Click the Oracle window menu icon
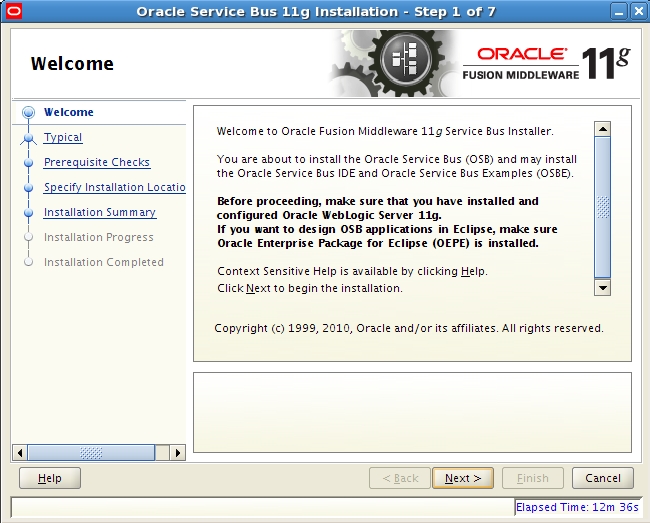 point(11,11)
